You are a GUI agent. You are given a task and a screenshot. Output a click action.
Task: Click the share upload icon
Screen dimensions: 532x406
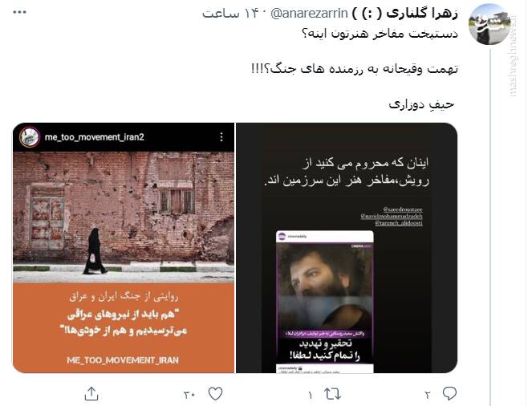click(91, 394)
